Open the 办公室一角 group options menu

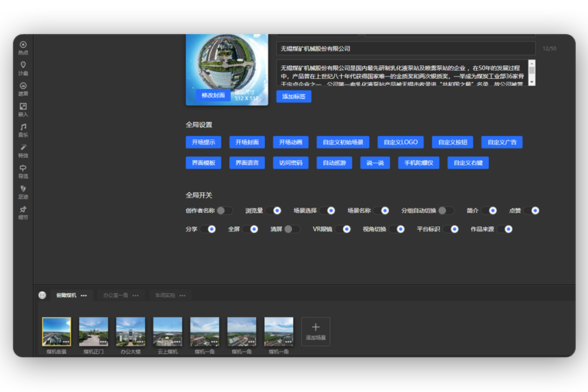pyautogui.click(x=135, y=295)
